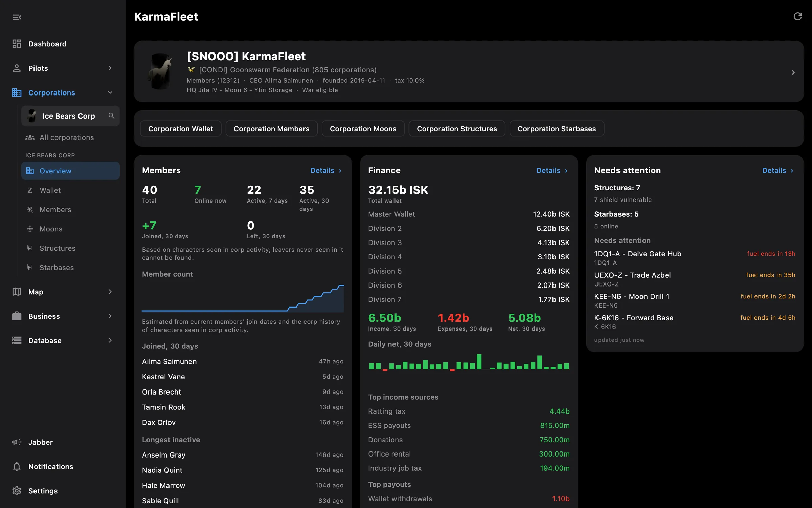Click the Pilots person icon
The height and width of the screenshot is (508, 812).
17,68
